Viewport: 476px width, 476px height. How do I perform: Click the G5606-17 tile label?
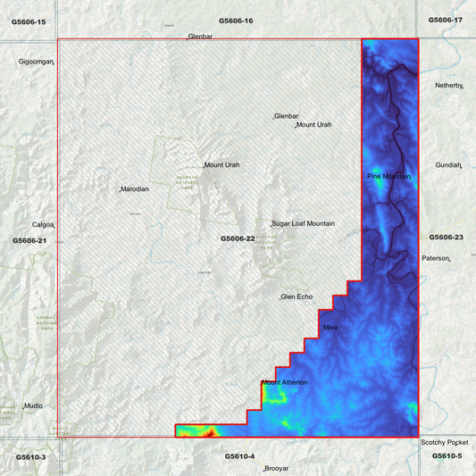coord(446,20)
